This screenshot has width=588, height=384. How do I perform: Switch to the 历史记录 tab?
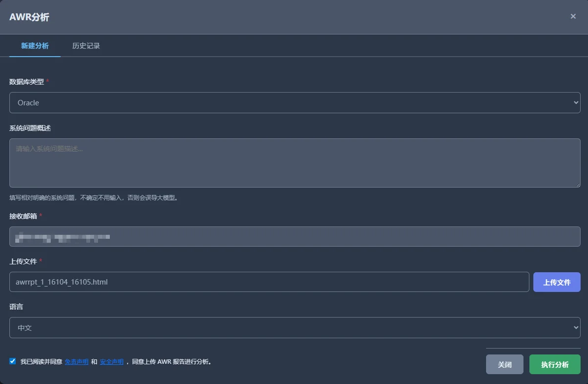click(x=86, y=46)
